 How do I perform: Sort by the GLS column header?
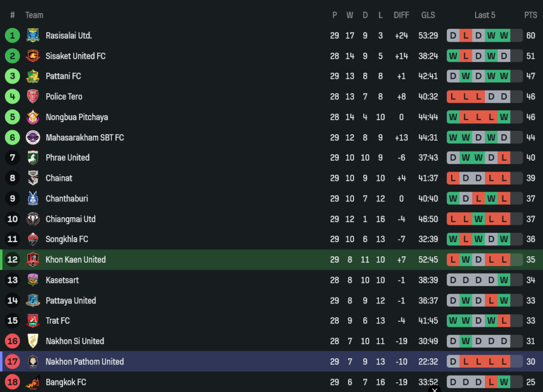pyautogui.click(x=428, y=15)
